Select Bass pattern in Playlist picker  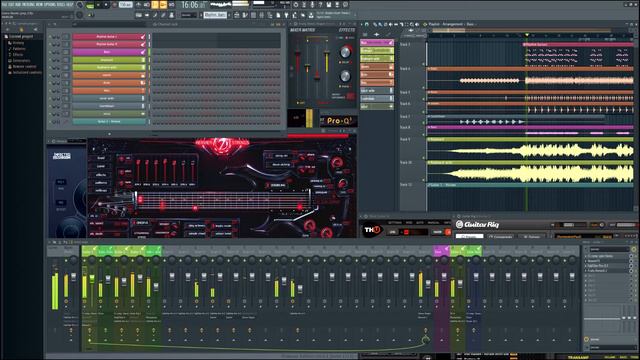[376, 42]
